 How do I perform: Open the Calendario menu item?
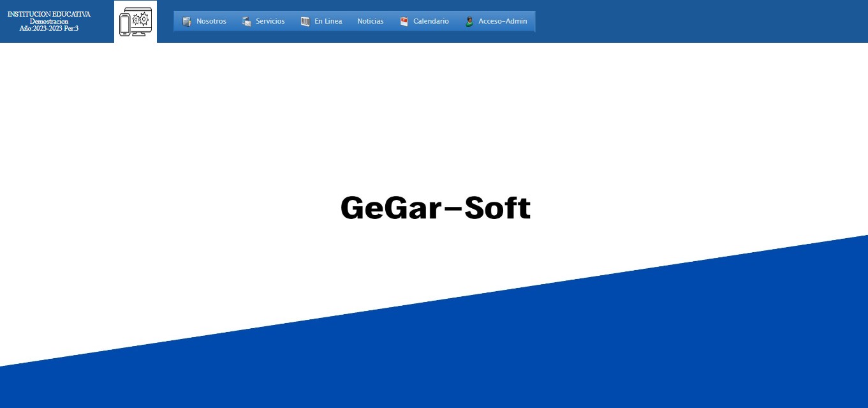pyautogui.click(x=430, y=21)
